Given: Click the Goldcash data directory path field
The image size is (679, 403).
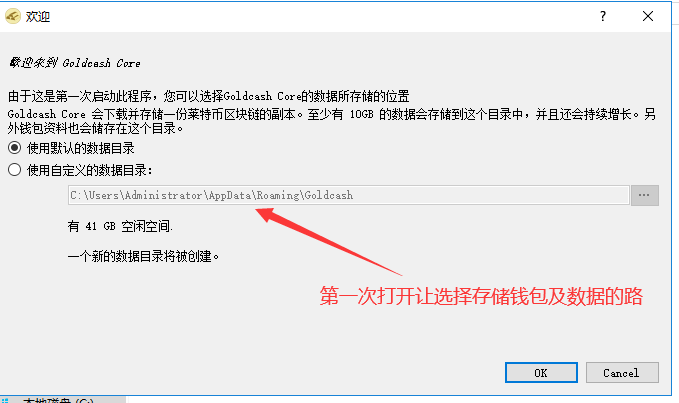Looking at the screenshot, I should click(x=349, y=195).
